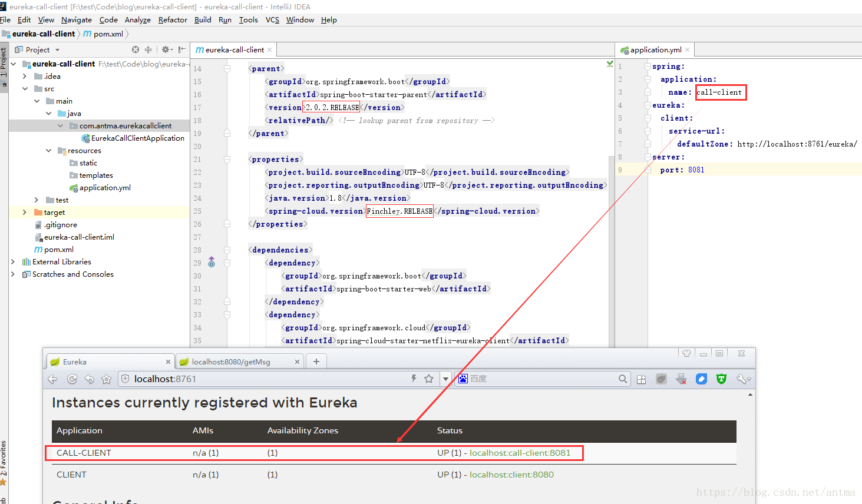862x504 pixels.
Task: Open the browser extensions grid icon
Action: (x=642, y=379)
